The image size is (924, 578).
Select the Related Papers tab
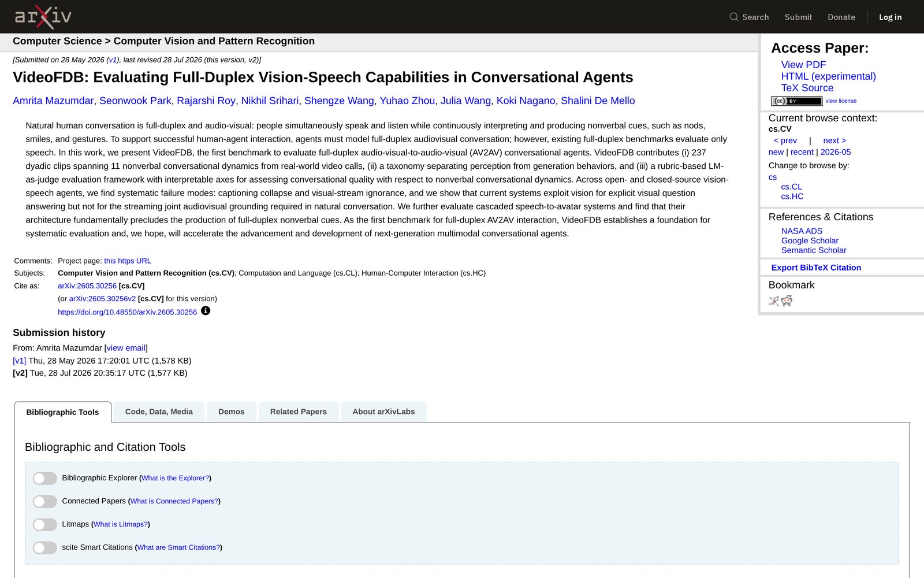pos(299,412)
